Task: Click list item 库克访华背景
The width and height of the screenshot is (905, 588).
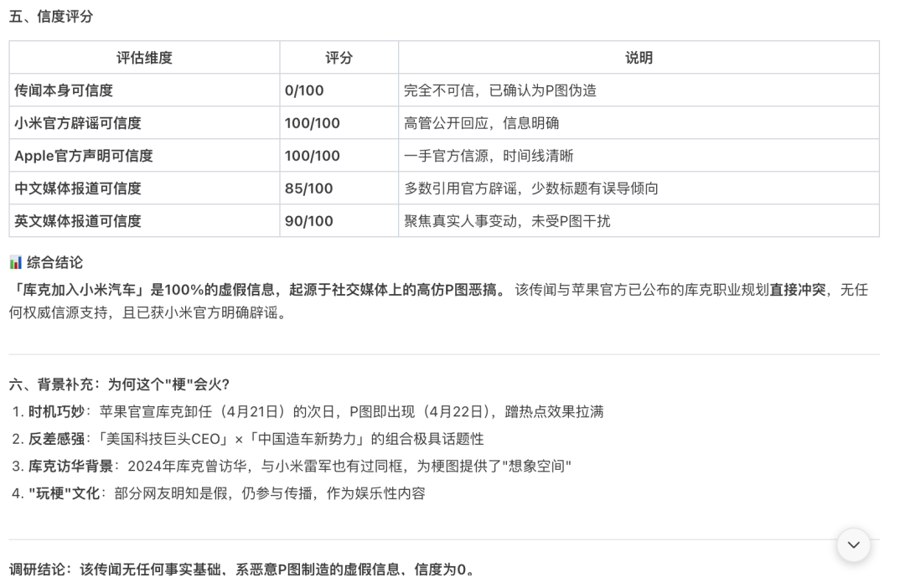Action: [299, 466]
